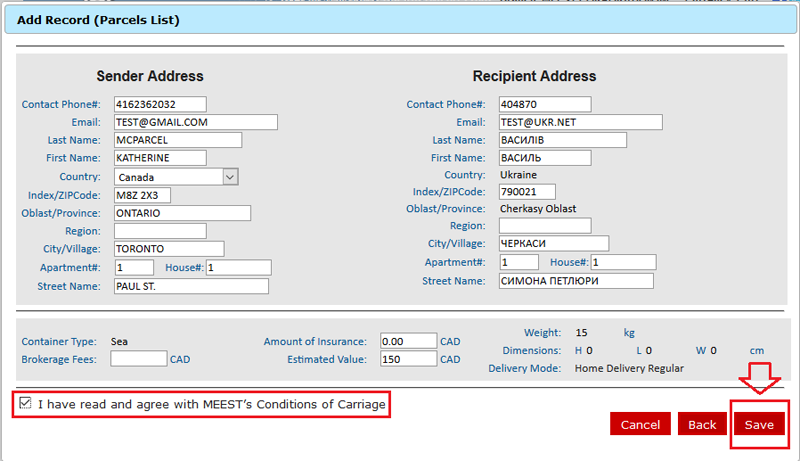The width and height of the screenshot is (800, 461).
Task: Select the sender Email input field
Action: [195, 122]
